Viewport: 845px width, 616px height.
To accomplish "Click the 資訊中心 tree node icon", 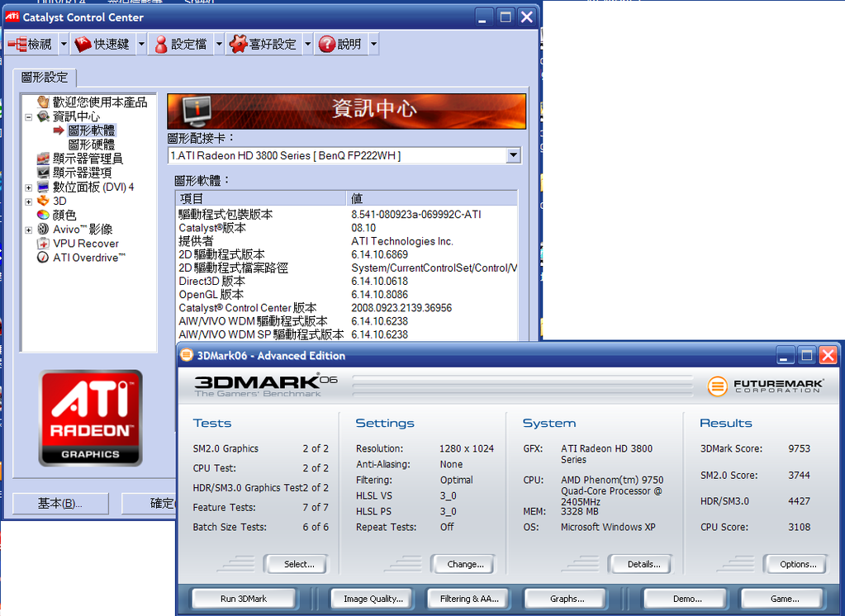I will click(x=44, y=116).
